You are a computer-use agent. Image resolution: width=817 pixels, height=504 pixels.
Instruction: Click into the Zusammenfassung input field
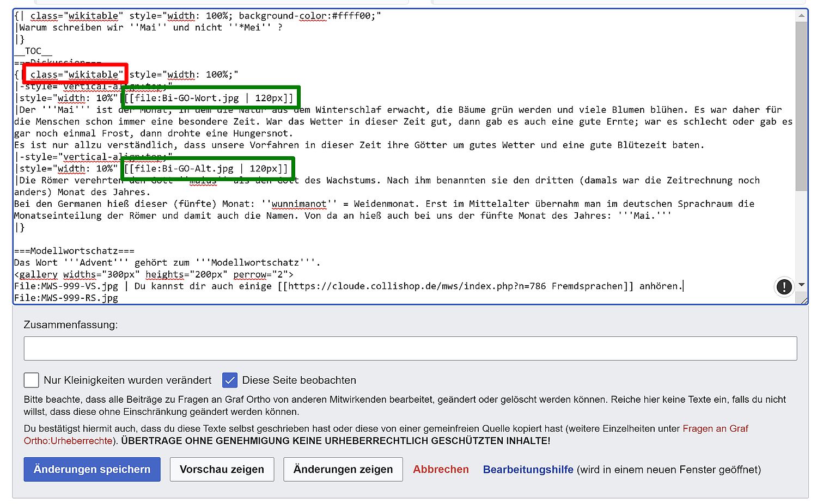pyautogui.click(x=410, y=348)
